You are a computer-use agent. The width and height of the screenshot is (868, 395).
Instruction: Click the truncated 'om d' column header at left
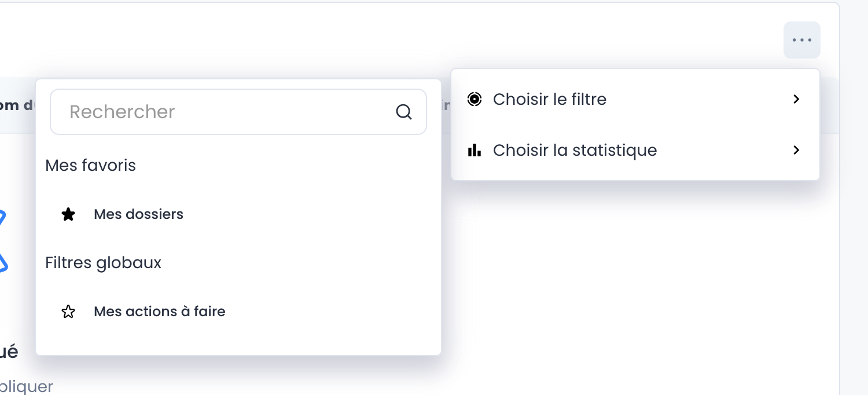[x=16, y=105]
